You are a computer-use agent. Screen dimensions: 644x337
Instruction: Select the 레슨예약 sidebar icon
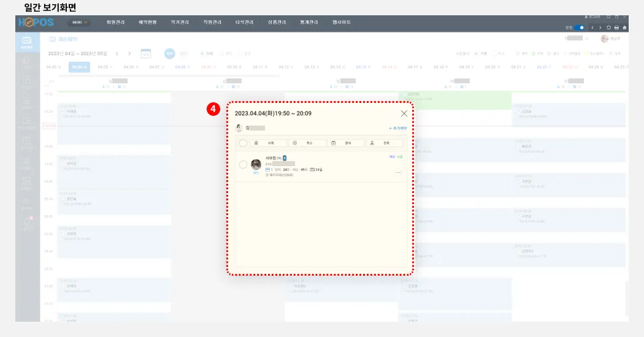27,42
